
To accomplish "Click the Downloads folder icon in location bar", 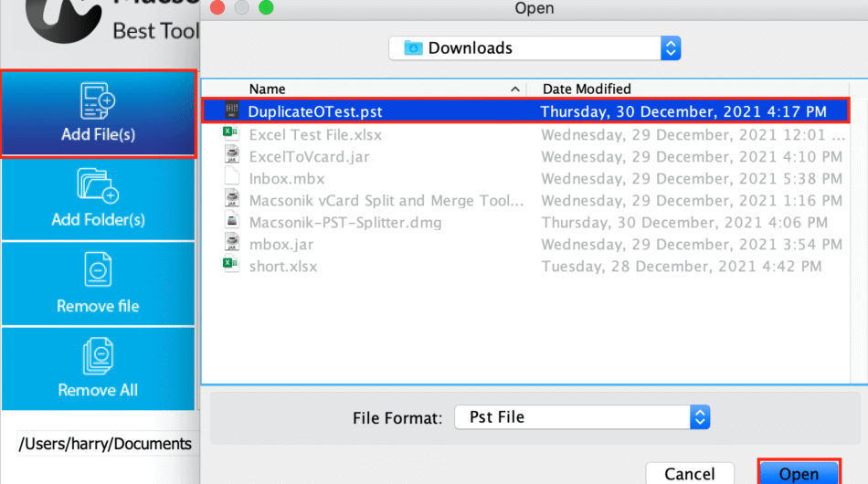I will 413,48.
